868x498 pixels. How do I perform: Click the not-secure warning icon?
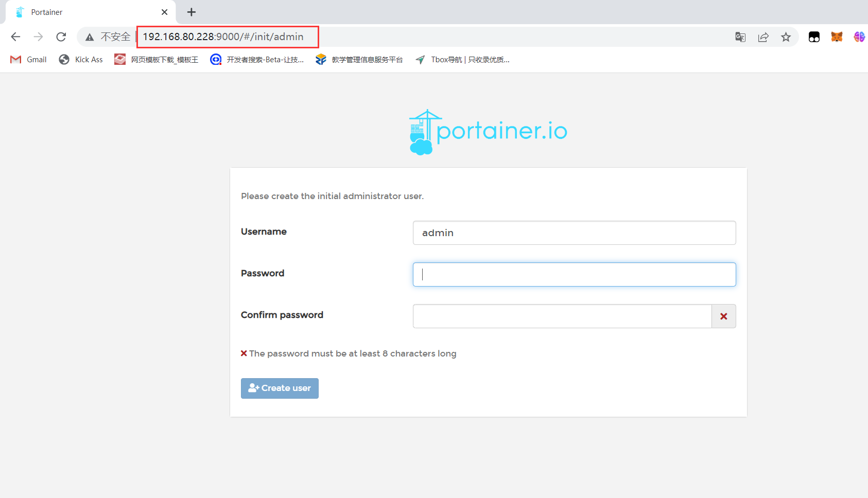click(90, 37)
